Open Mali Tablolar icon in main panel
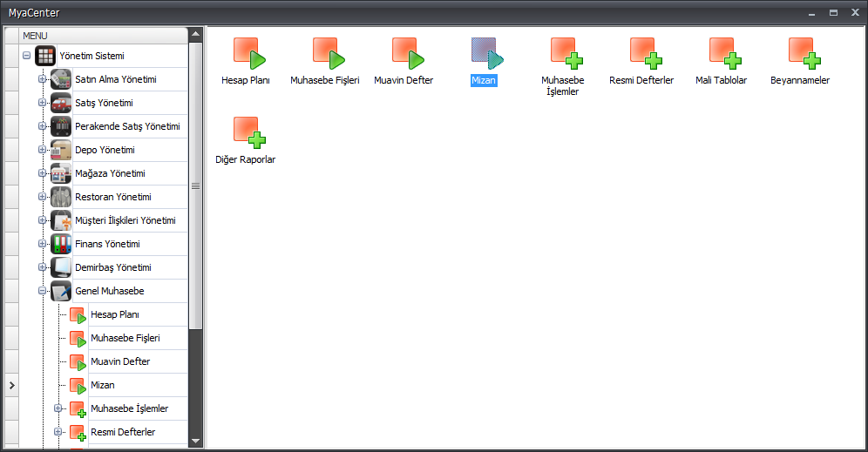Viewport: 868px width, 452px height. 725,53
